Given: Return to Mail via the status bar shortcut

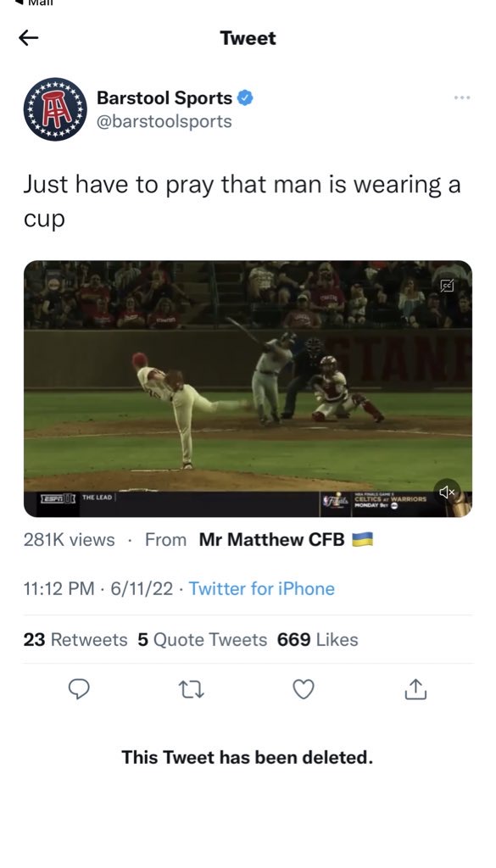Looking at the screenshot, I should pos(34,4).
